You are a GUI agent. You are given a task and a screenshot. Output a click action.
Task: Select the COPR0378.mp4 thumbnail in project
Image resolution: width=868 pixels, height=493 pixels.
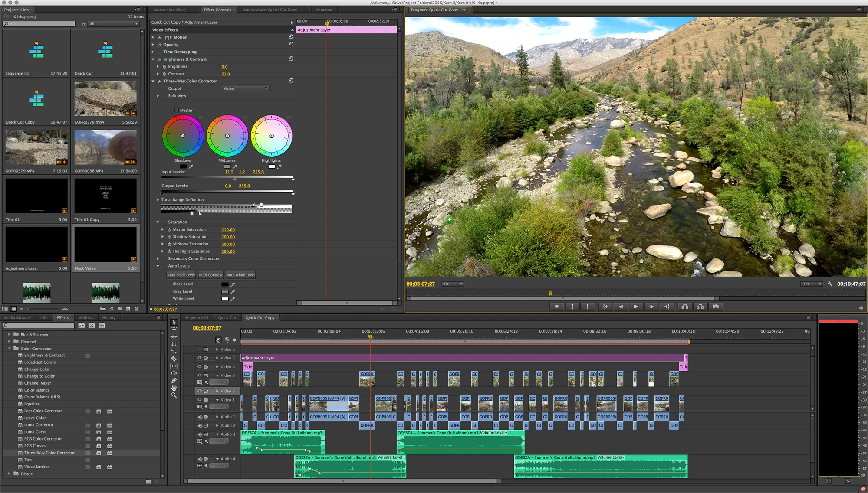[x=105, y=99]
